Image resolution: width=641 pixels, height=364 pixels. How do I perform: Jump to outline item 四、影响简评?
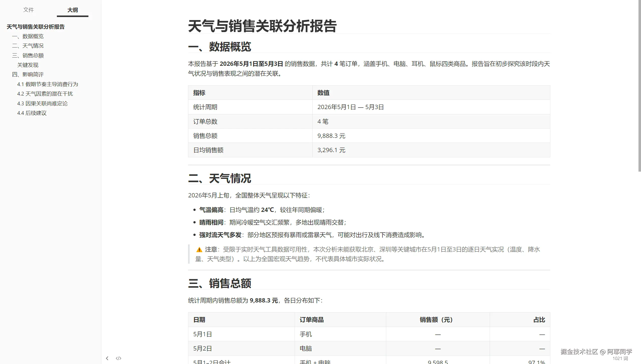pos(28,75)
